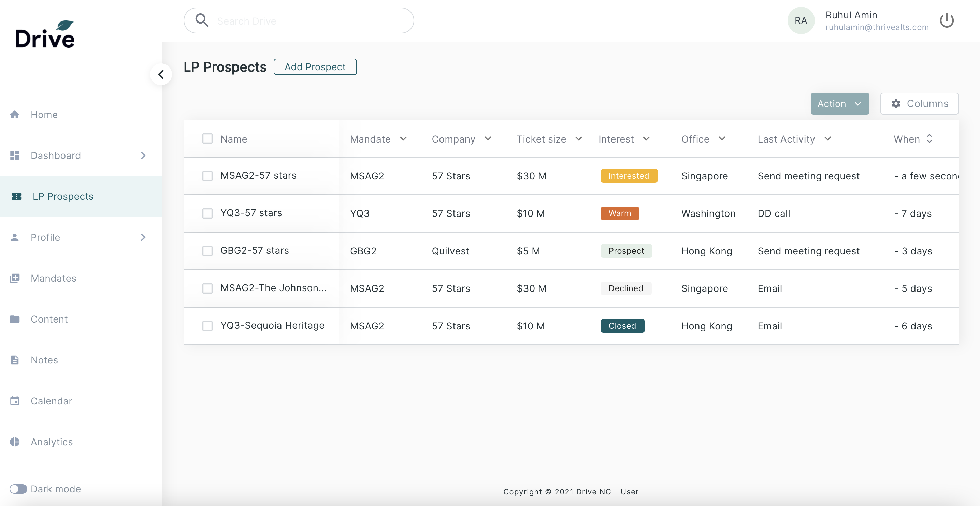980x506 pixels.
Task: Toggle the Dark mode switch
Action: (18, 489)
